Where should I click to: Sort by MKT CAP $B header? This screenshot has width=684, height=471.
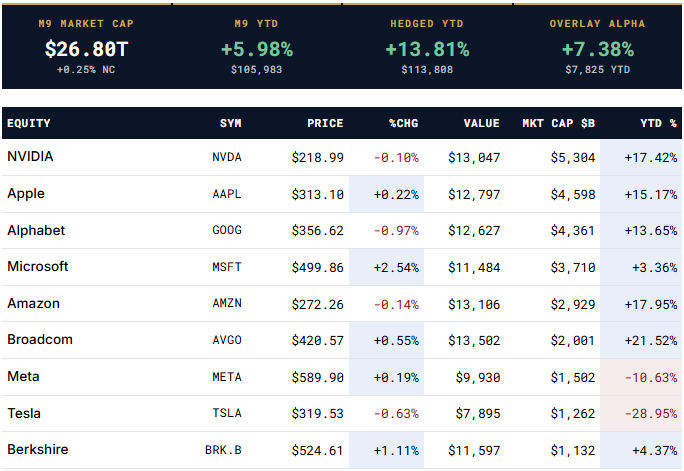[559, 123]
